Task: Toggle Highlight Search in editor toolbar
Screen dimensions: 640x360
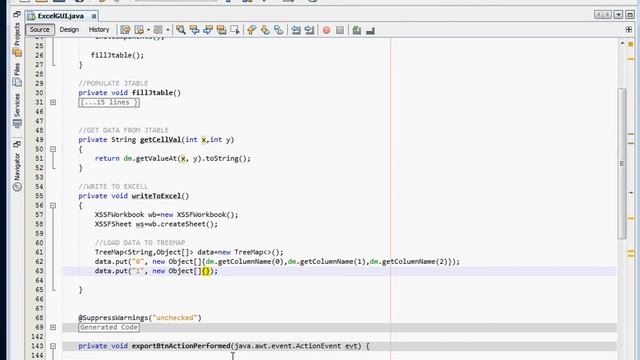Action: [x=221, y=30]
